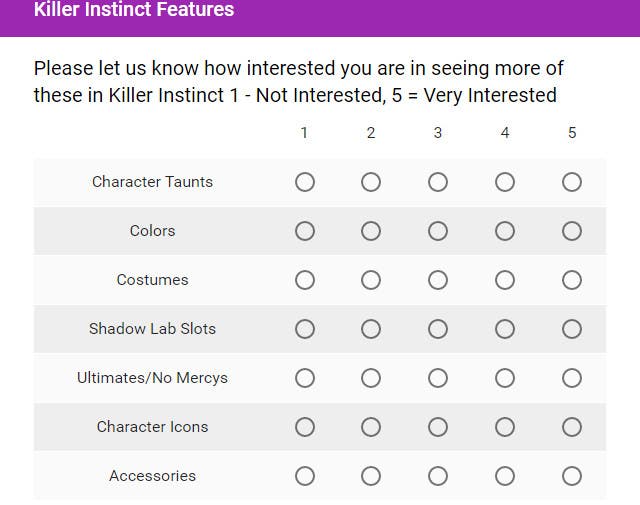
Task: Select rating 1 for Costumes
Action: (x=304, y=280)
